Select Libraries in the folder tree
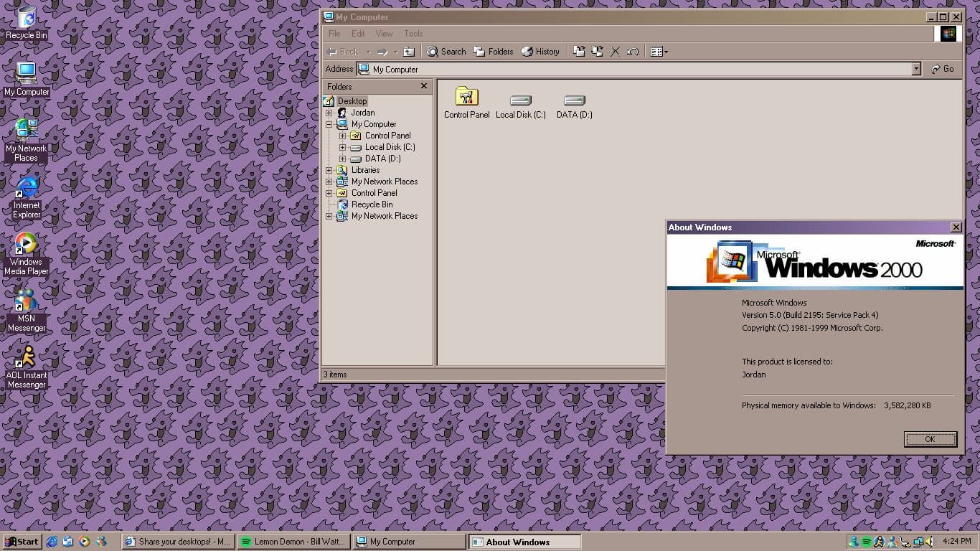 point(365,170)
